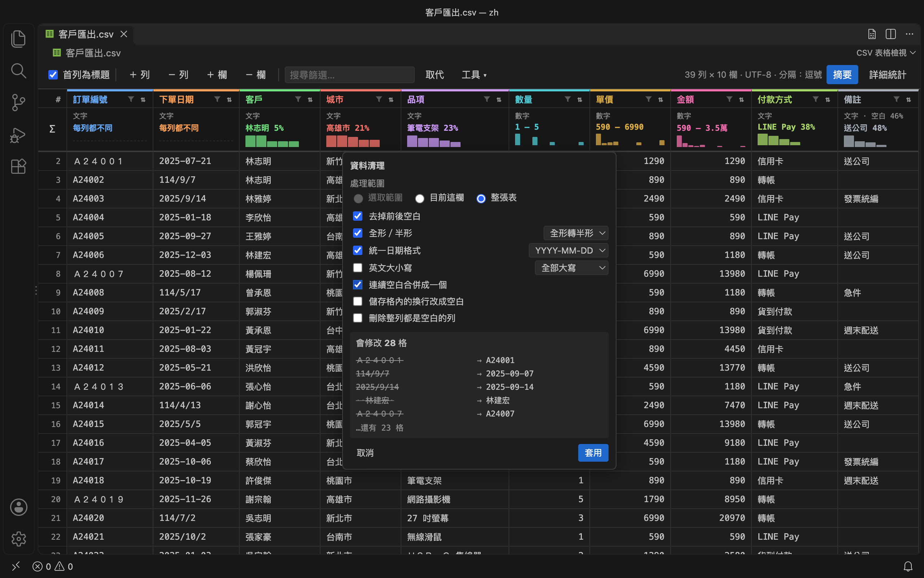Click 取代 replace toolbar item

[435, 74]
